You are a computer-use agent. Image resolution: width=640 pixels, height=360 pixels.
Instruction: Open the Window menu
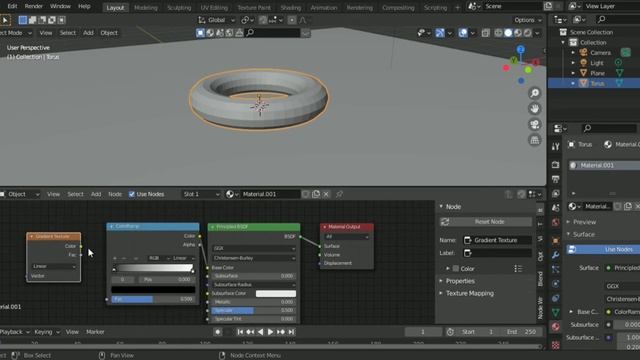pyautogui.click(x=60, y=7)
